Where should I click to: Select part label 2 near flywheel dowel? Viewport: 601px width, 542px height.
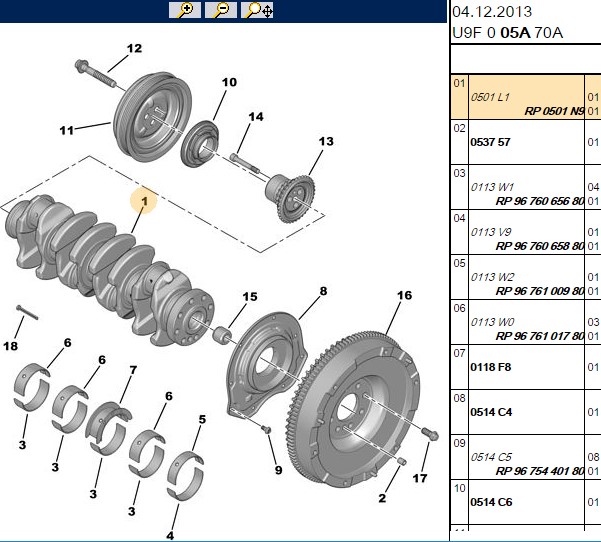[x=382, y=498]
